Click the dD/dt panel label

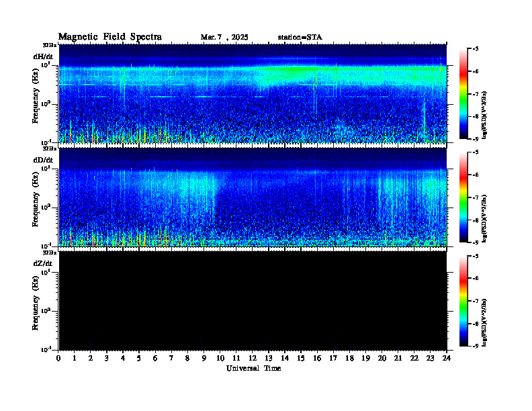pos(43,160)
